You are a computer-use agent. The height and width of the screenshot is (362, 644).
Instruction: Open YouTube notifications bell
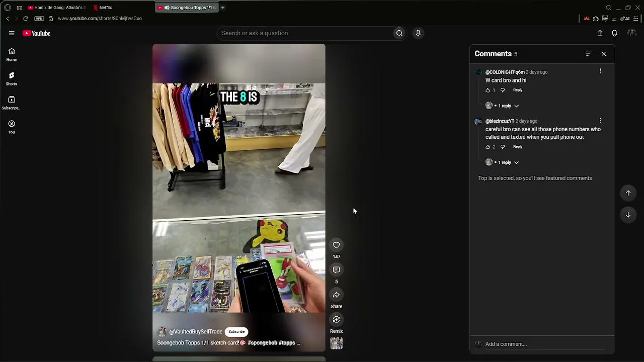[614, 33]
